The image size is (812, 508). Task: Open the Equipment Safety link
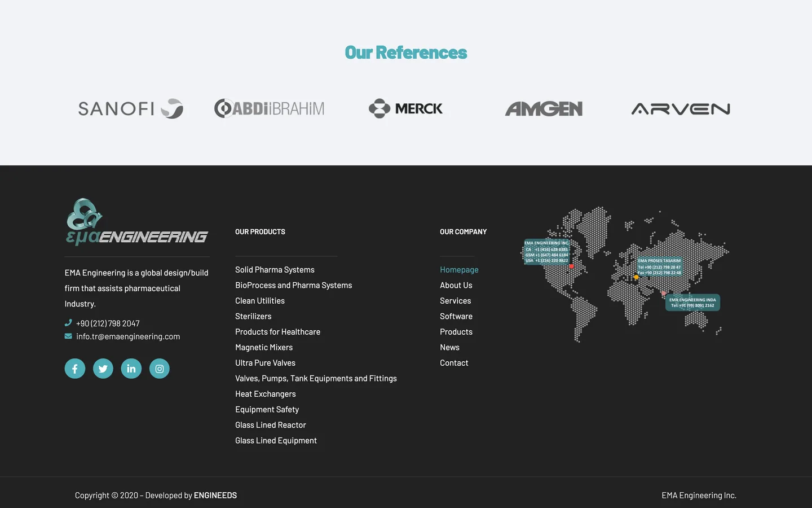267,410
